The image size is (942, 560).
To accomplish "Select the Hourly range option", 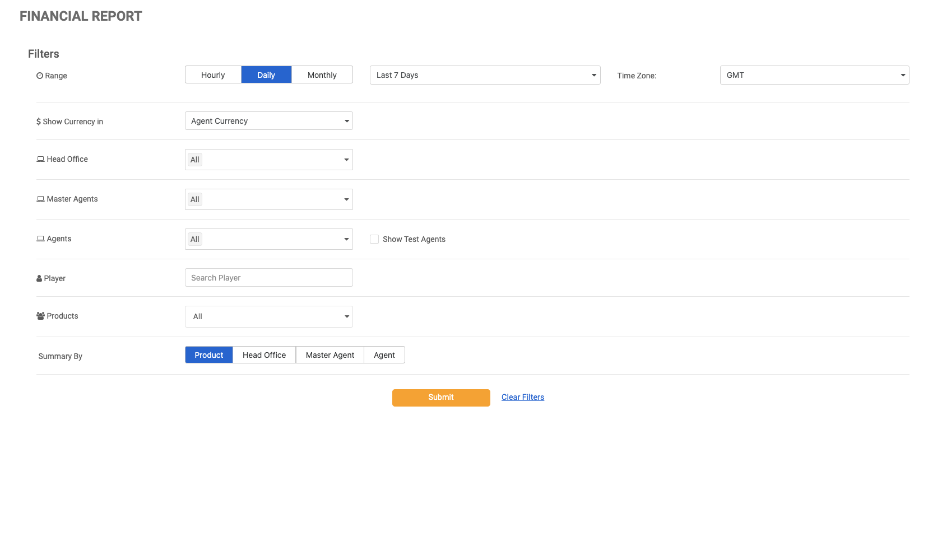I will pos(213,75).
